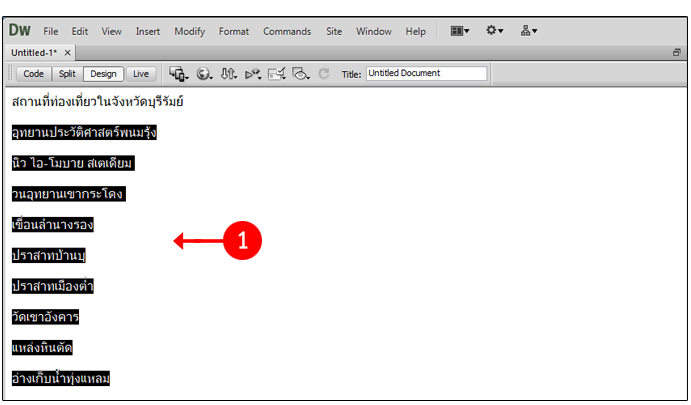Viewport: 691px width, 405px height.
Task: Click the Title input field
Action: [426, 73]
